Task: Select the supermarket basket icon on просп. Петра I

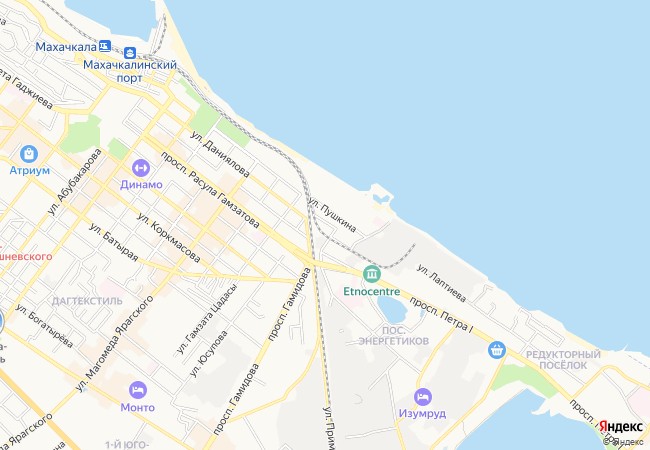Action: [497, 350]
